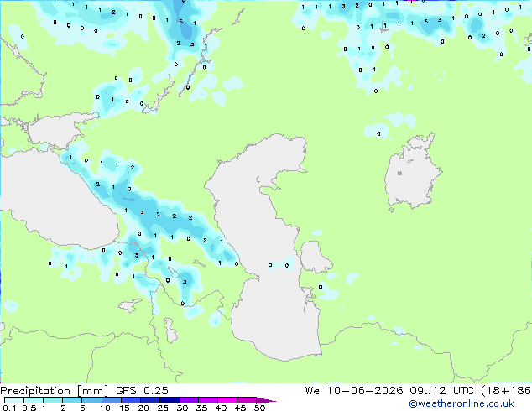Select the 0.1–0.5 mm legend swatch
532x411 pixels.
14,400
